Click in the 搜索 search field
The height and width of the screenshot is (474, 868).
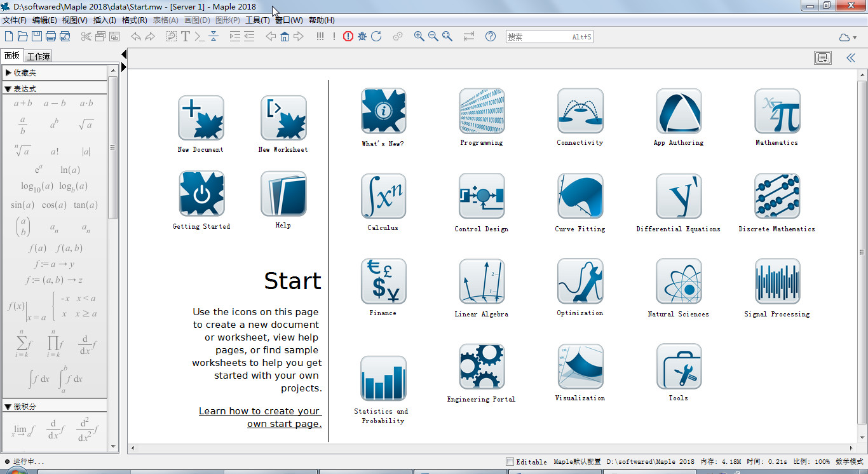537,37
